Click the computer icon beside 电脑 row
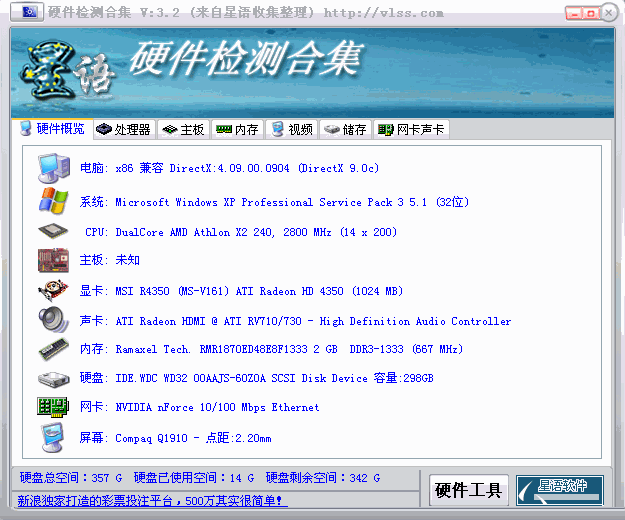Image resolution: width=625 pixels, height=520 pixels. pos(54,168)
